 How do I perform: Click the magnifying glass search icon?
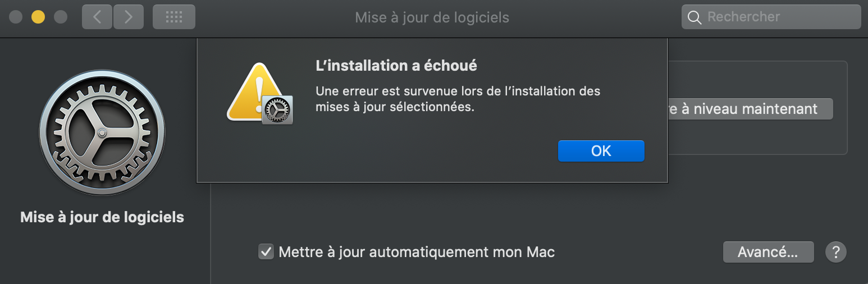[695, 17]
